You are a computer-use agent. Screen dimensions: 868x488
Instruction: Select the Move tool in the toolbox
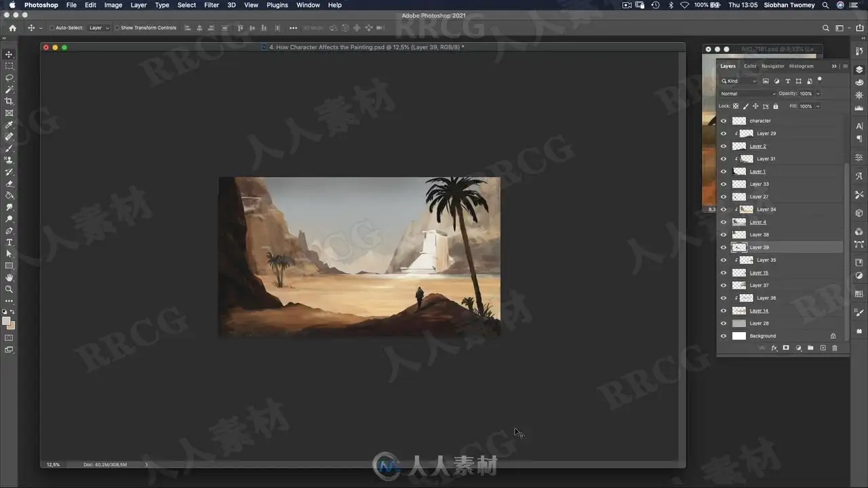coord(9,54)
